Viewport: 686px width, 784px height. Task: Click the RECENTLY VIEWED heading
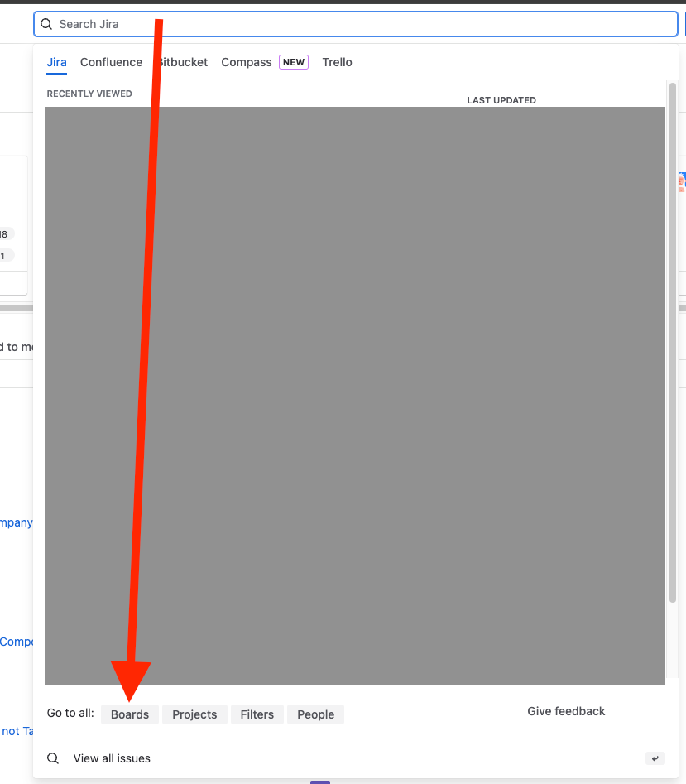click(89, 94)
